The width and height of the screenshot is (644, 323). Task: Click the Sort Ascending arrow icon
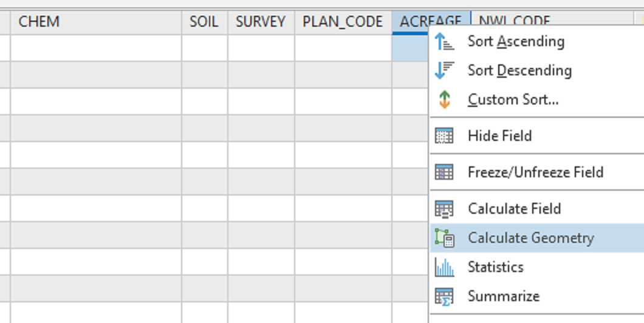point(445,41)
